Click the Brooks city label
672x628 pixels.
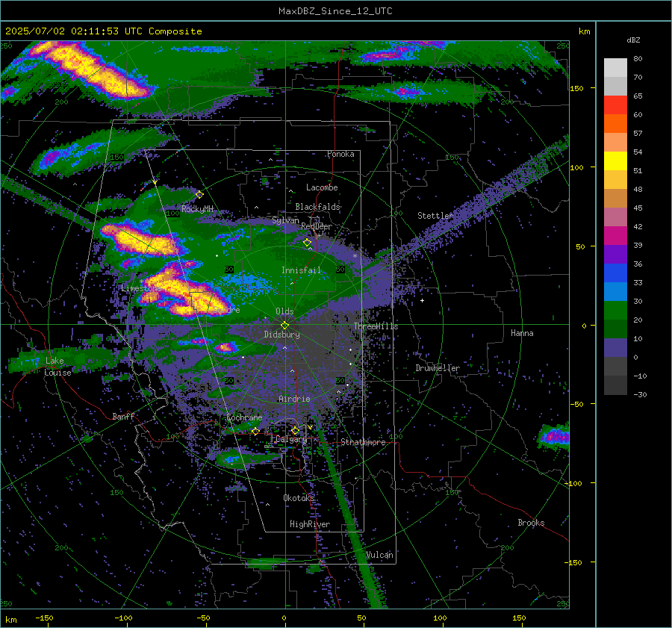click(x=531, y=523)
